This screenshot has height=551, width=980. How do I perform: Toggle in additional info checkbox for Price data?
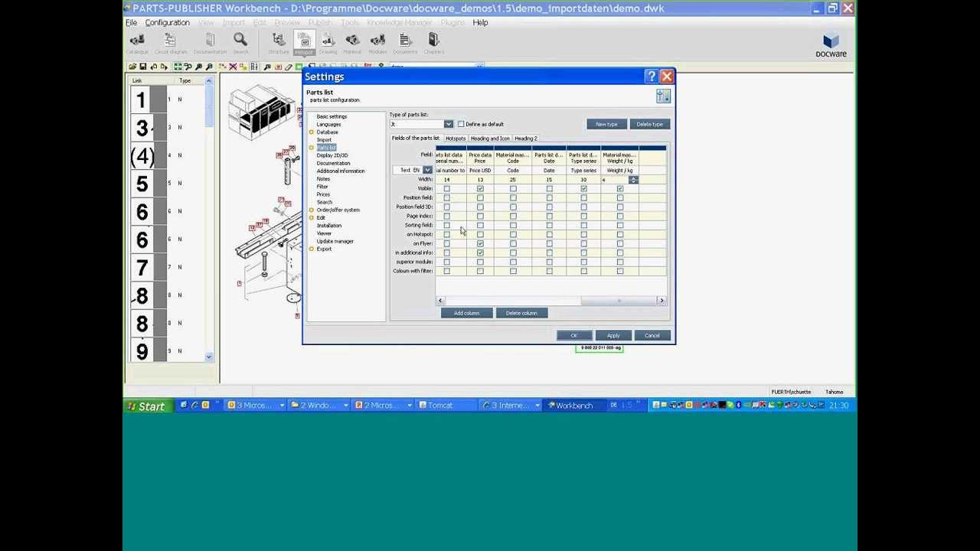coord(480,253)
